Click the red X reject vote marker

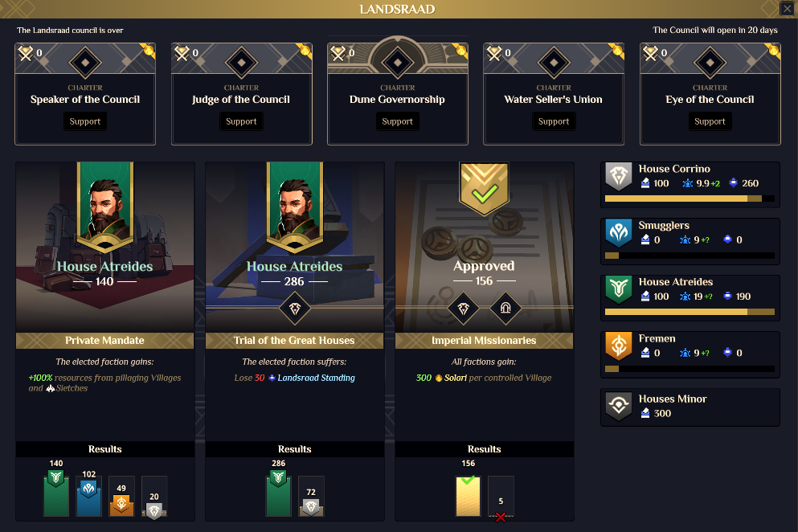click(501, 517)
